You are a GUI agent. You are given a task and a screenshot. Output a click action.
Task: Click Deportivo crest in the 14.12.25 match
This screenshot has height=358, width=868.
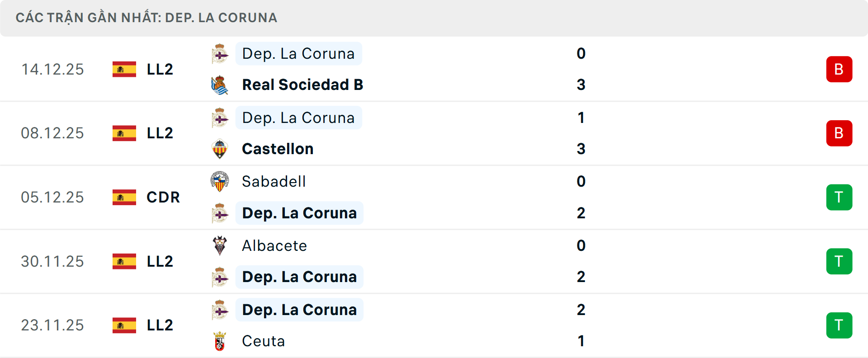pos(220,54)
